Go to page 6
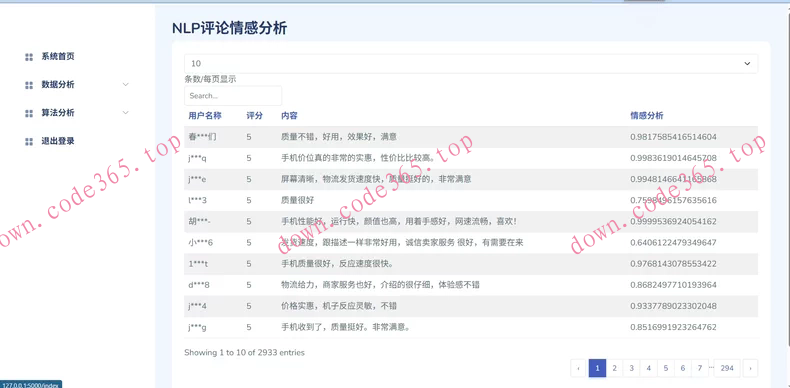The height and width of the screenshot is (388, 790). coord(683,368)
